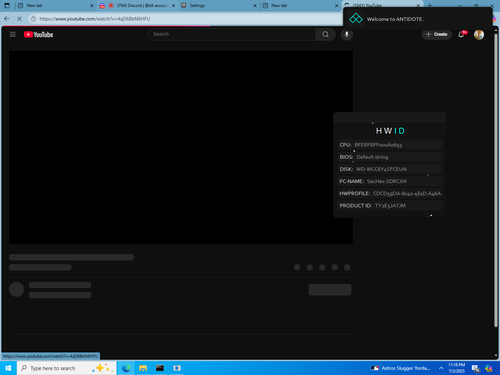Click the colorful Copilot tray icon
This screenshot has width=500, height=375.
point(489,368)
